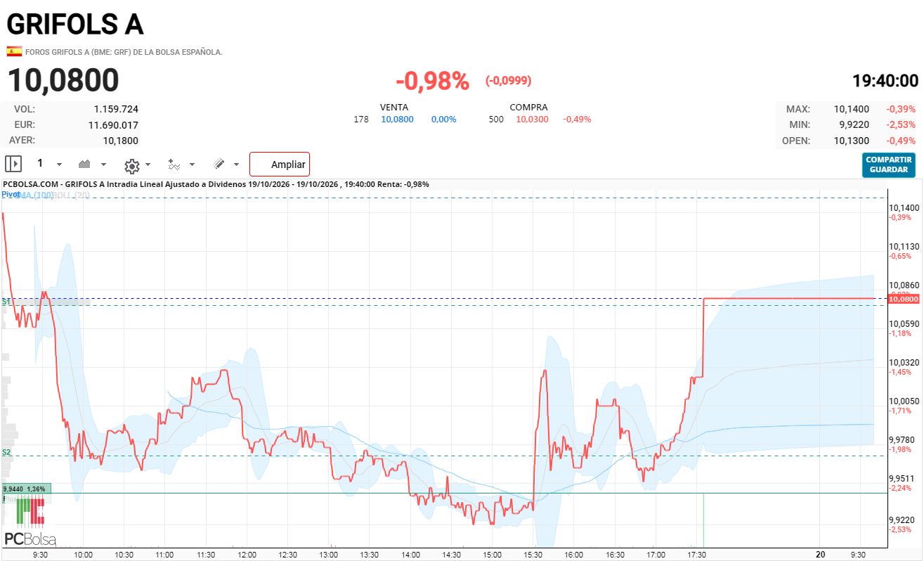The height and width of the screenshot is (561, 924).
Task: Click the S1 support level label
Action: point(6,302)
